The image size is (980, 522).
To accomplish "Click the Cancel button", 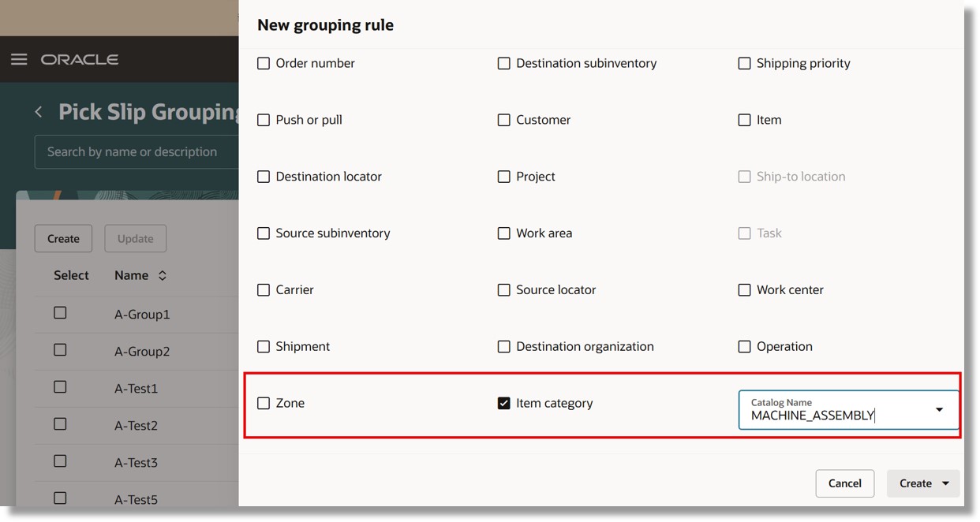I will (844, 483).
